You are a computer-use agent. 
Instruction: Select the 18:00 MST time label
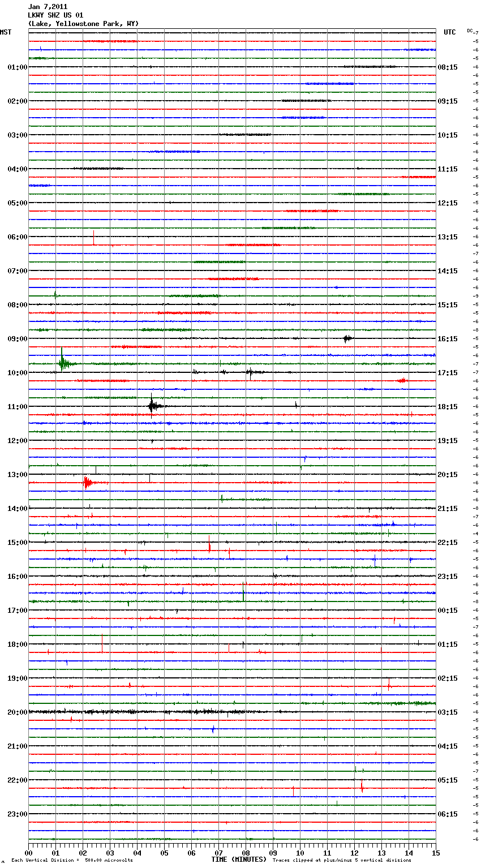(18, 644)
